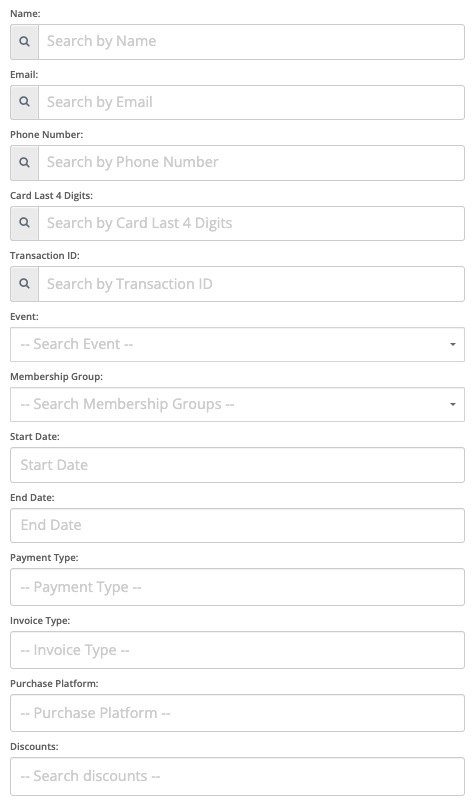
Task: Select the Search by Phone Number field
Action: click(x=251, y=163)
